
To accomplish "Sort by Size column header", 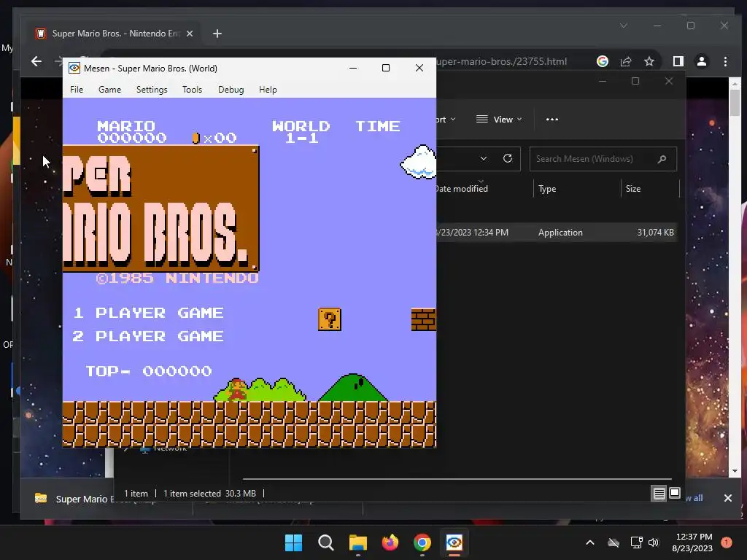I will (632, 189).
